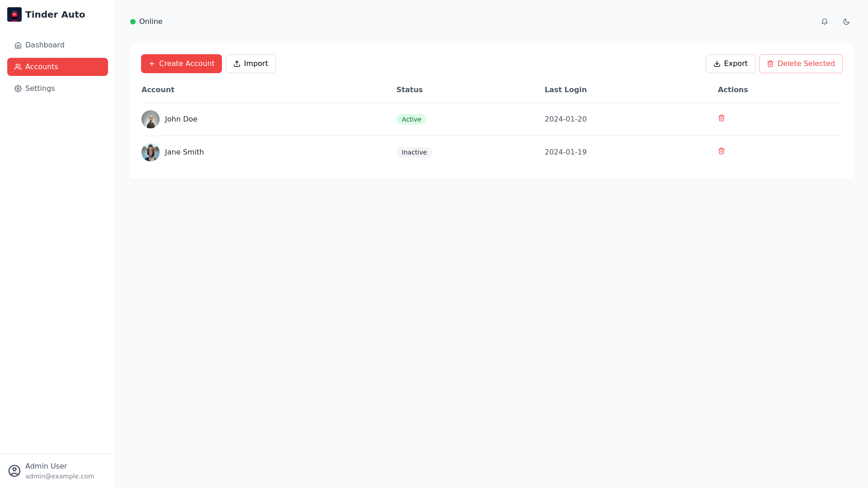Click admin@example.com email text
This screenshot has width=868, height=488.
click(x=60, y=476)
